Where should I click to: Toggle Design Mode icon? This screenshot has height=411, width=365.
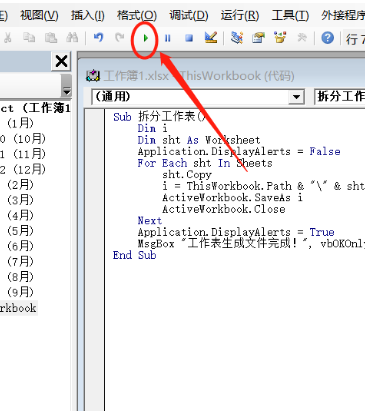click(211, 38)
